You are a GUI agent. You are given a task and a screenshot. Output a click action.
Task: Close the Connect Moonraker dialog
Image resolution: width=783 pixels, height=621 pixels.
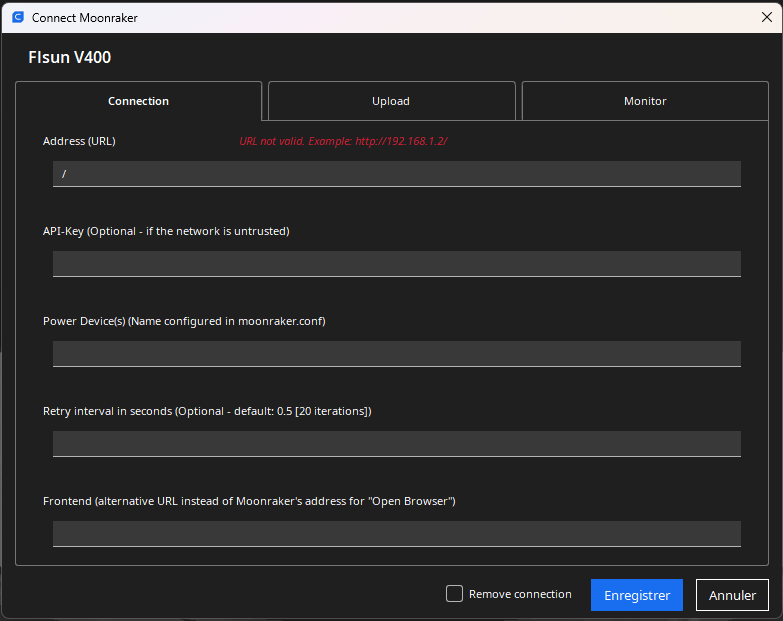766,17
